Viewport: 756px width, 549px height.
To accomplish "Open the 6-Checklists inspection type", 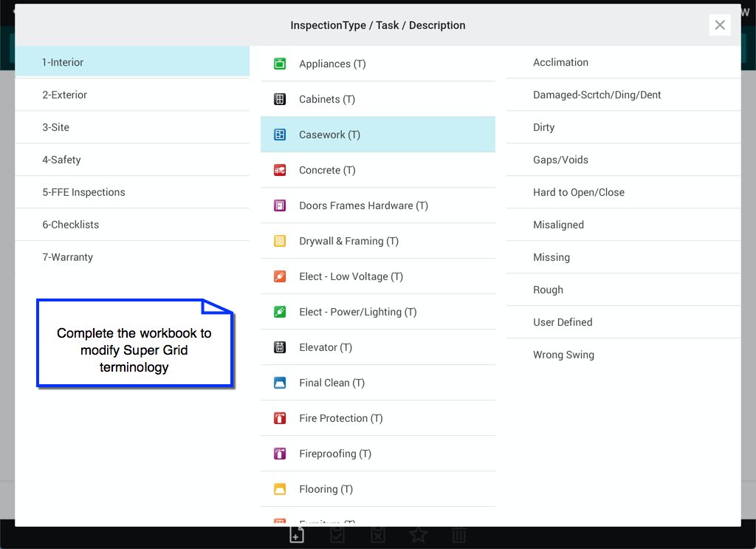I will (x=70, y=225).
